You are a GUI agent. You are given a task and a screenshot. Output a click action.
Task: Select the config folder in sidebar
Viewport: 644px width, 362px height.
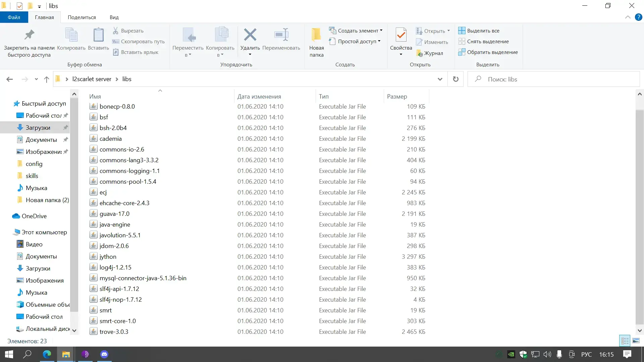(x=34, y=164)
